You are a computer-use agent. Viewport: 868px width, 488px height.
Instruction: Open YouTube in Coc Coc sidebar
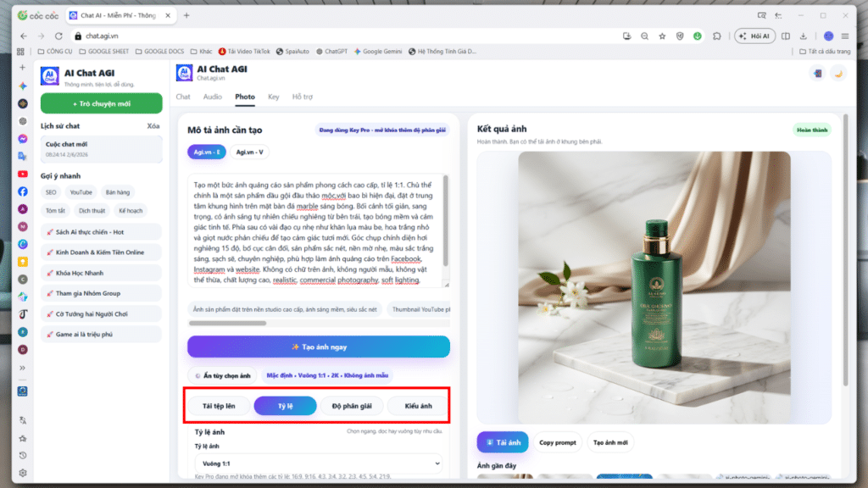(x=23, y=174)
